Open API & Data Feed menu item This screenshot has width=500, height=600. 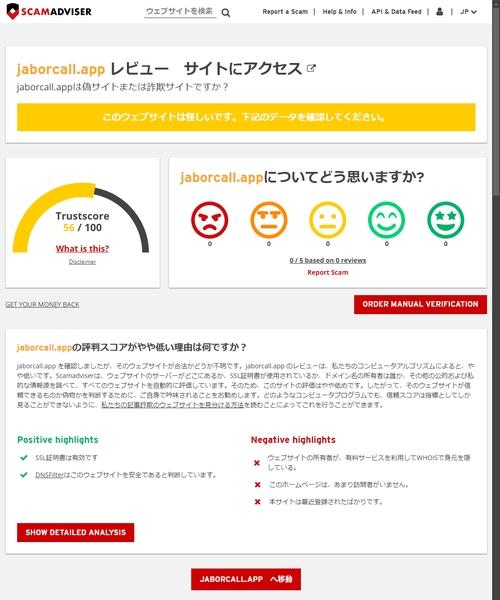point(396,12)
